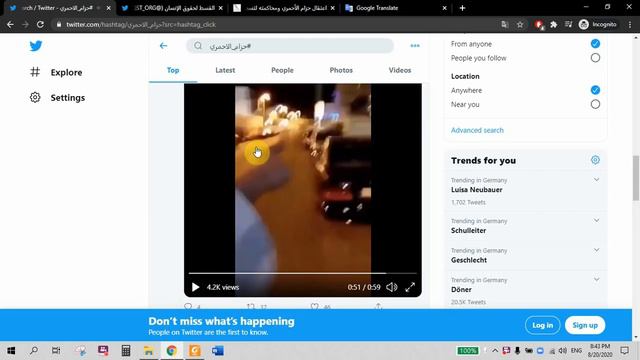This screenshot has height=360, width=640.
Task: Click the browser address bar URL
Action: tap(141, 24)
